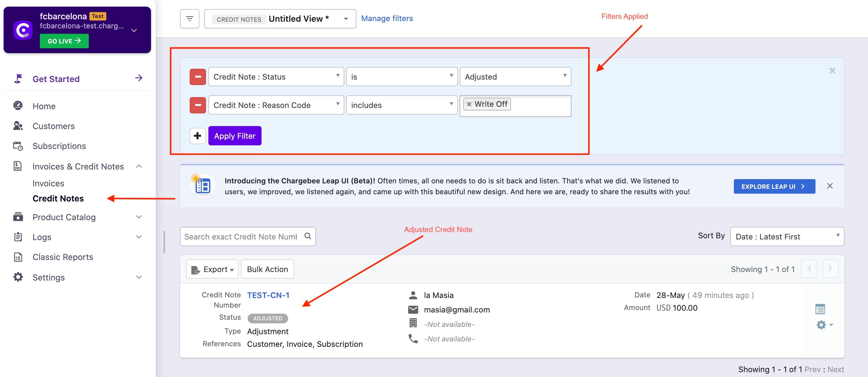This screenshot has width=868, height=377.
Task: Remove the Credit Note Status filter row
Action: (198, 77)
